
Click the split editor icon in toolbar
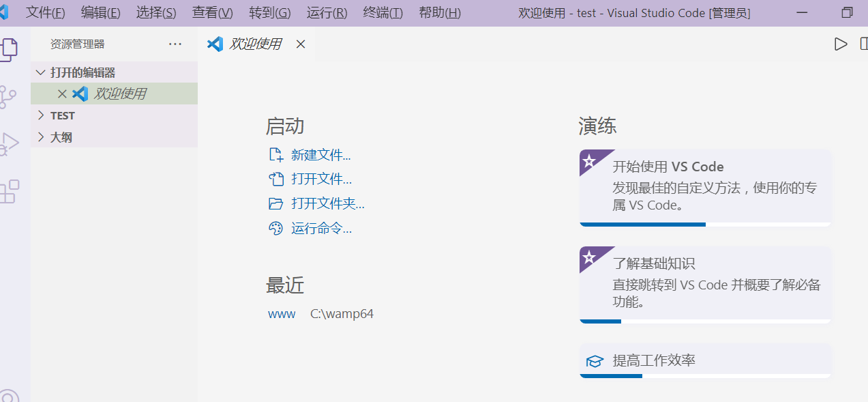pos(863,44)
